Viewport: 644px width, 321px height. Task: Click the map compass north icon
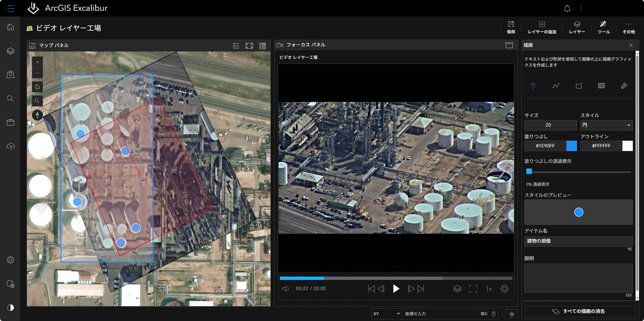point(37,115)
